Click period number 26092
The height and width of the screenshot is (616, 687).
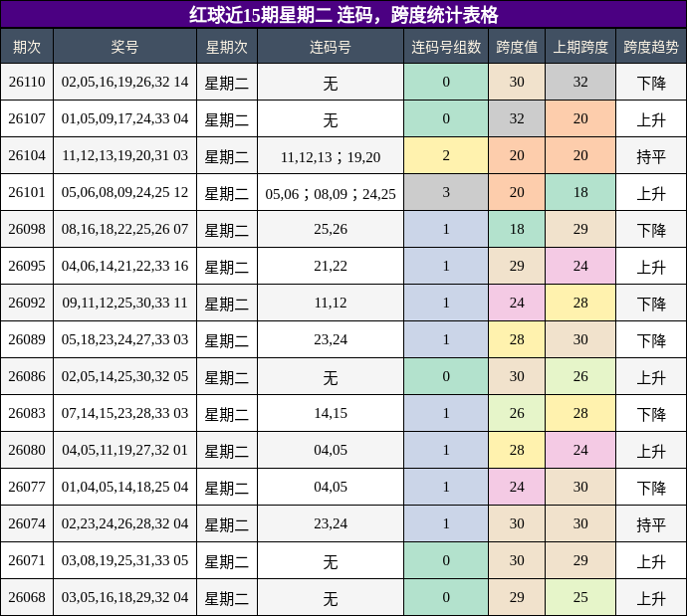[x=27, y=303]
